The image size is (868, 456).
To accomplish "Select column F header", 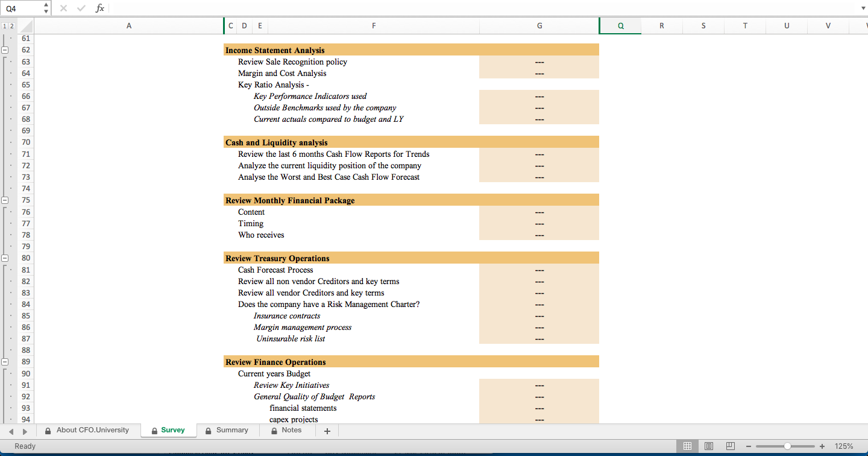I will point(374,25).
